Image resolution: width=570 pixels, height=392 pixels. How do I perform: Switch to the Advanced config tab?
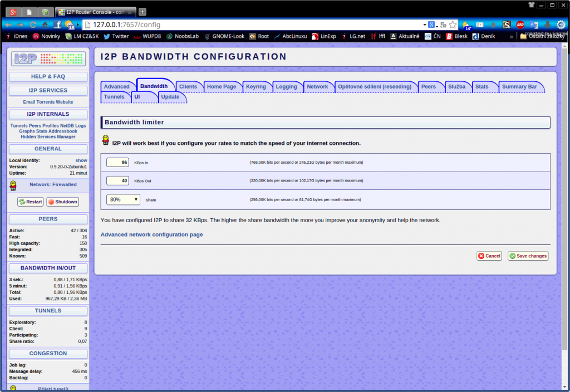tap(117, 86)
